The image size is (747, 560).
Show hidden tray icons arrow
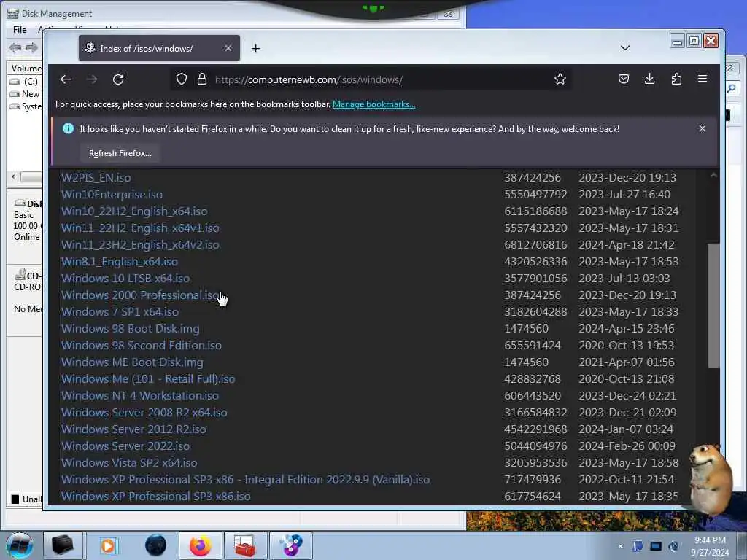[x=620, y=546]
